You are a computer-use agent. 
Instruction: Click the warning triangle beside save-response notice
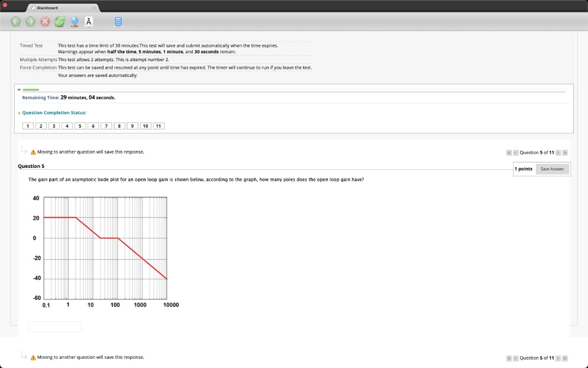tap(33, 152)
